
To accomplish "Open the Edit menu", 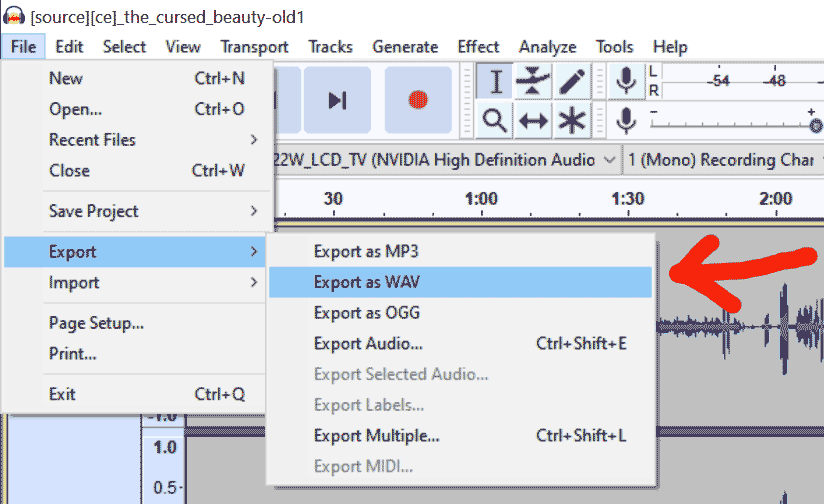I will tap(69, 47).
